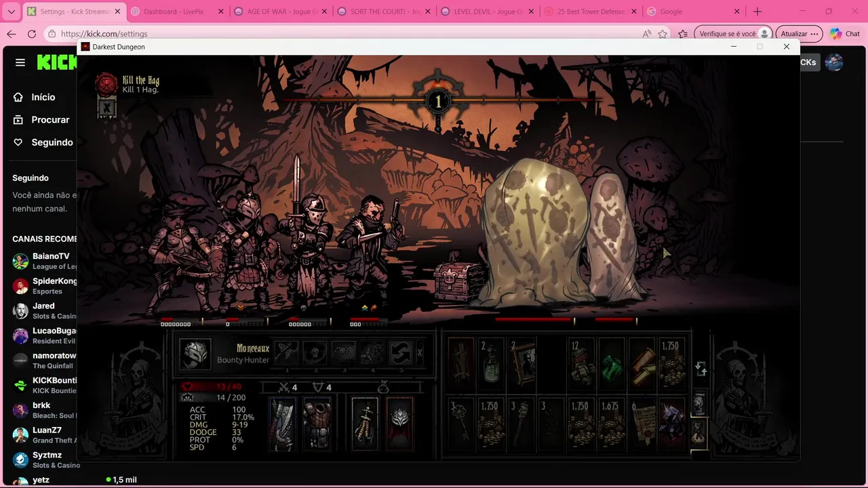
Task: Click the equipped axe weapon slot
Action: pos(282,424)
